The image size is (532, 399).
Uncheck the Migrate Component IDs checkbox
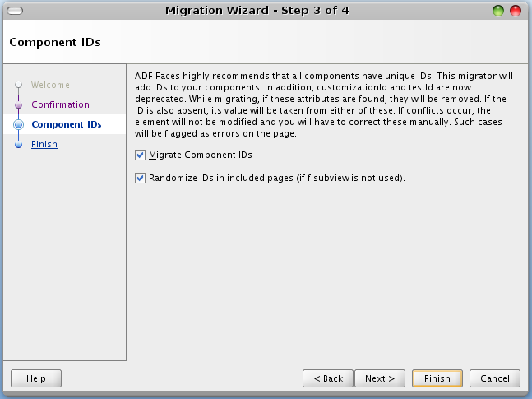[140, 155]
